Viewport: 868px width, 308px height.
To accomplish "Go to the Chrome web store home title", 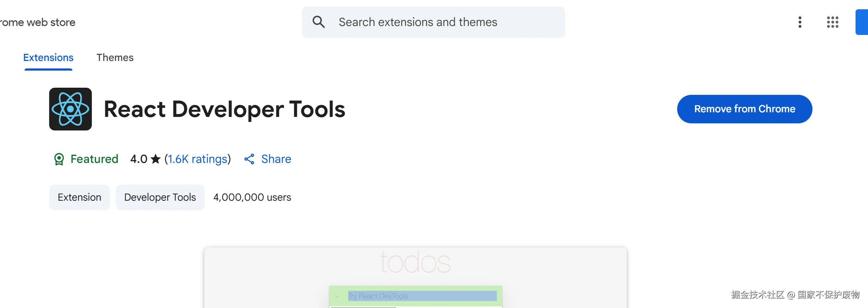I will (38, 22).
